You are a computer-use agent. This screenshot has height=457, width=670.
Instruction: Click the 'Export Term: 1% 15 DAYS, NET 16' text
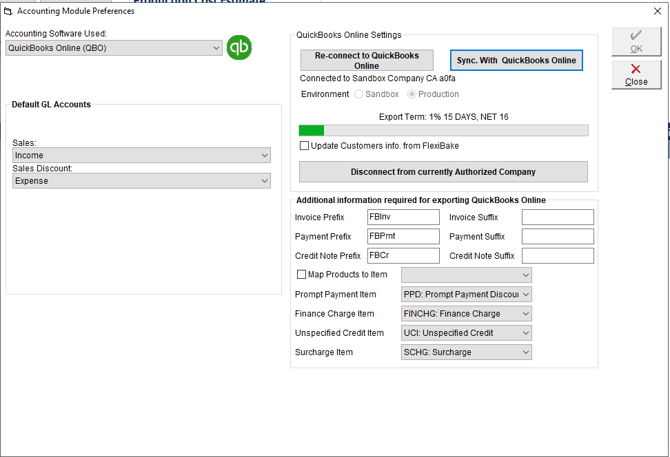444,117
